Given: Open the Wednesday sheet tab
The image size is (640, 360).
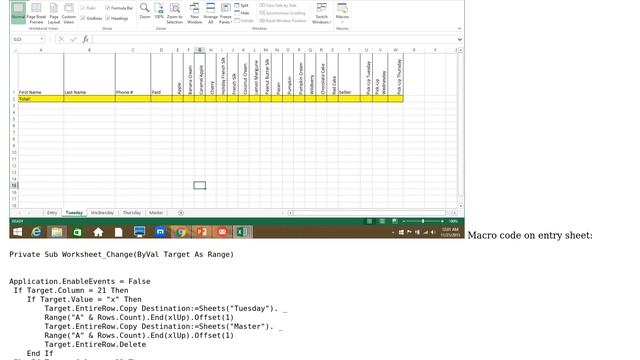Looking at the screenshot, I should coord(102,213).
